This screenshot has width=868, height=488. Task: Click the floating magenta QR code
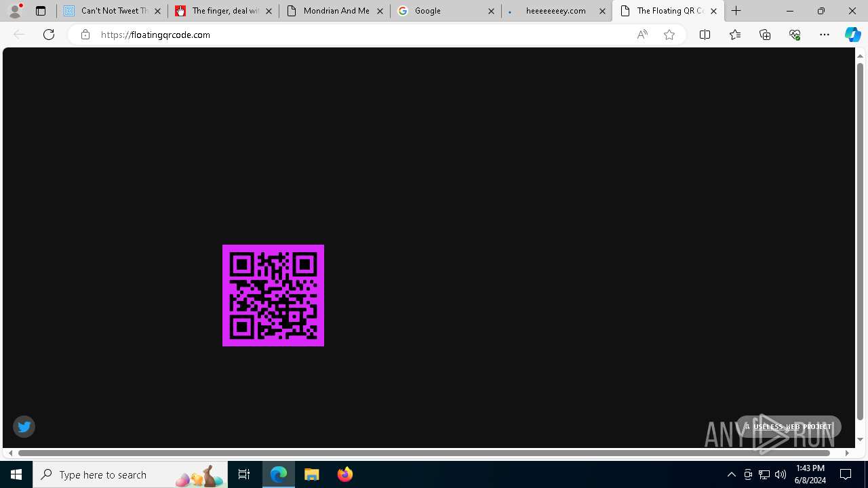pos(273,296)
